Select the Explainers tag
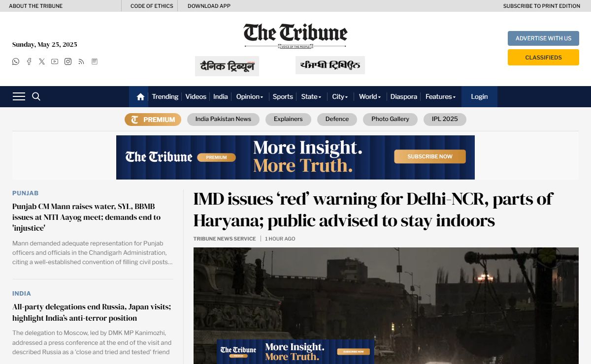This screenshot has height=364, width=591. coord(288,119)
